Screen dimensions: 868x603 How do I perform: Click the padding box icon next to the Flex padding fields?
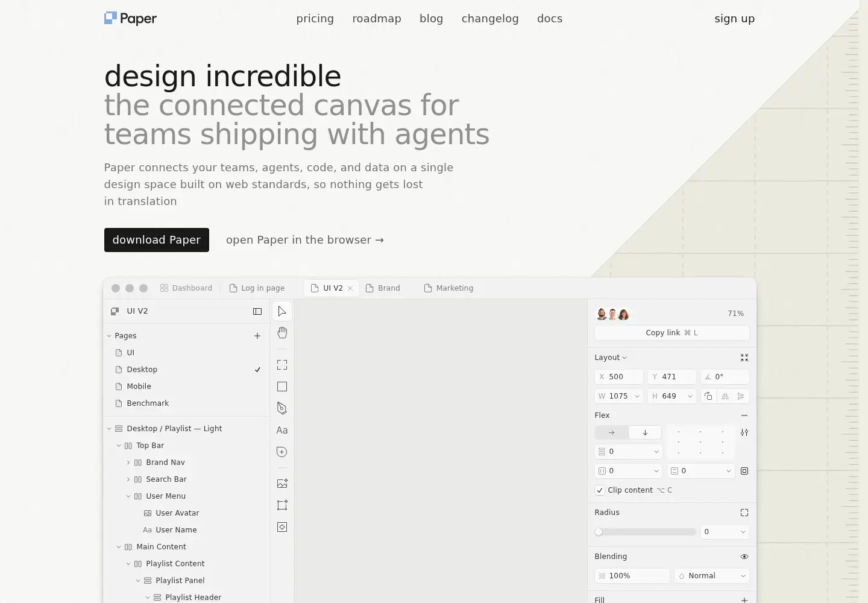pos(744,471)
